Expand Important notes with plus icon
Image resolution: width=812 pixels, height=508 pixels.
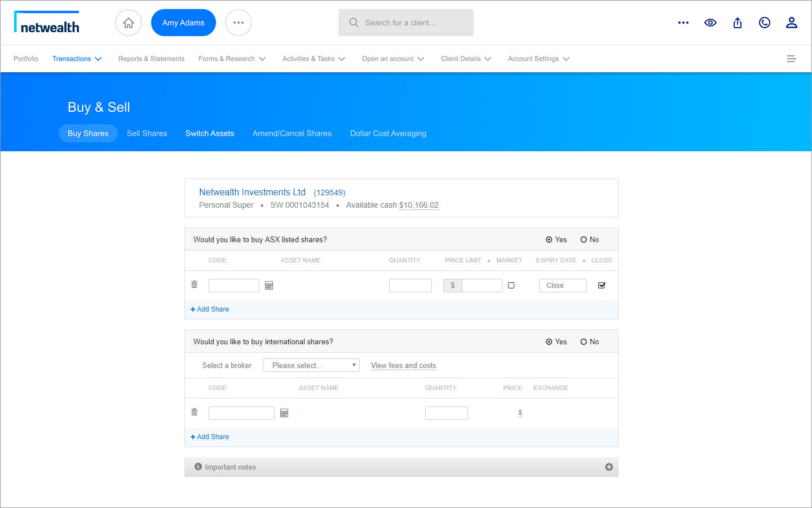pyautogui.click(x=609, y=467)
